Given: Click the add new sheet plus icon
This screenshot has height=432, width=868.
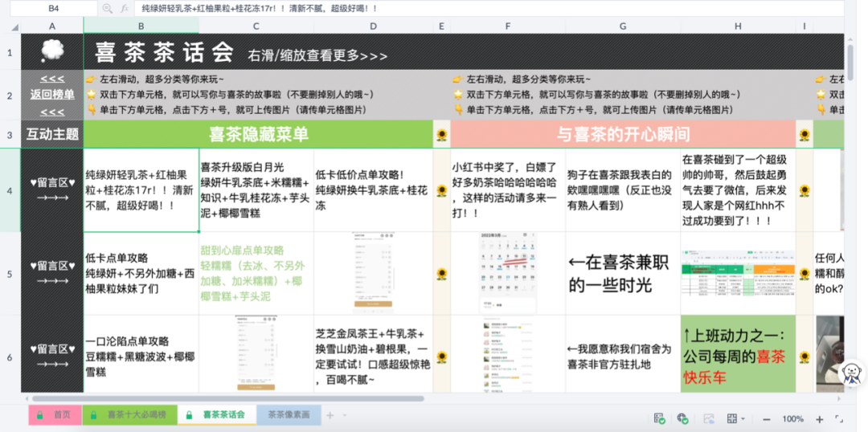Looking at the screenshot, I should [x=330, y=415].
